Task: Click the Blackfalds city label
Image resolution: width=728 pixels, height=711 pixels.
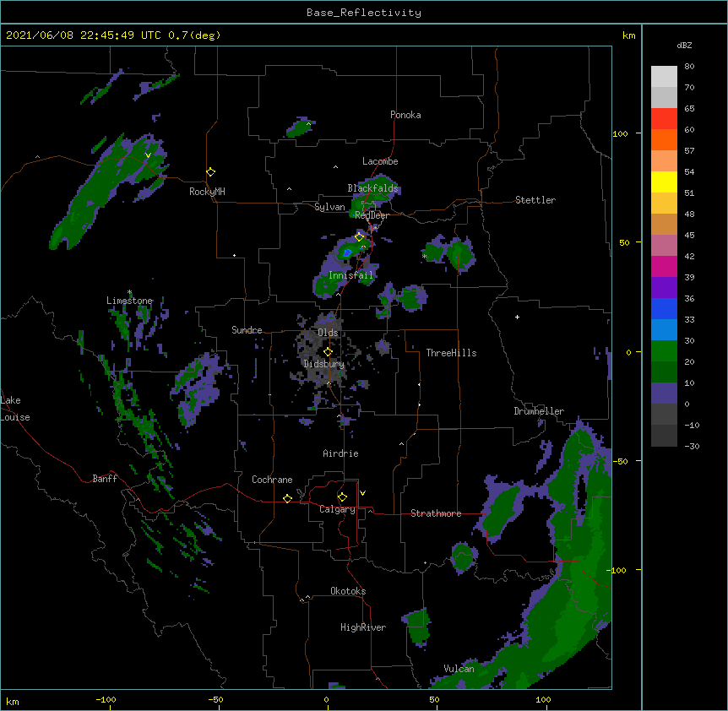Action: click(x=372, y=188)
